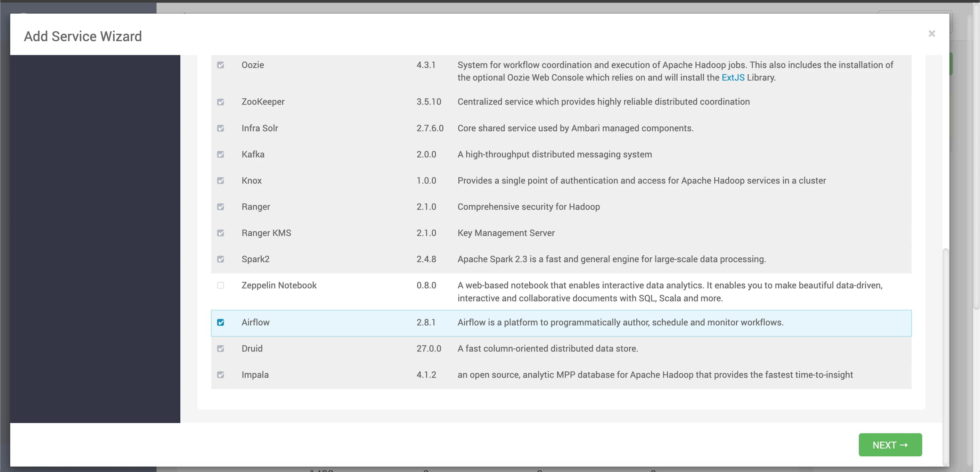Screen dimensions: 980x472
Task: Toggle the Kafka service checkbox
Action: point(221,155)
